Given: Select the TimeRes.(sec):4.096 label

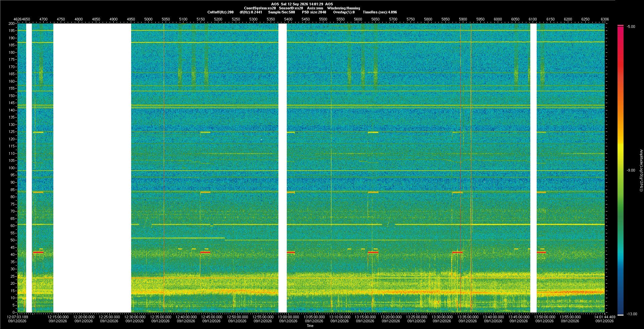Looking at the screenshot, I should click(x=380, y=12).
